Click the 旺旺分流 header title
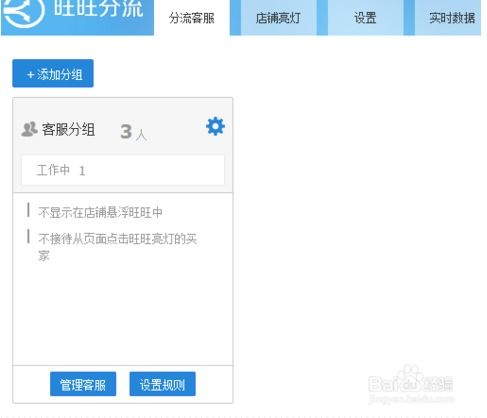 (99, 8)
